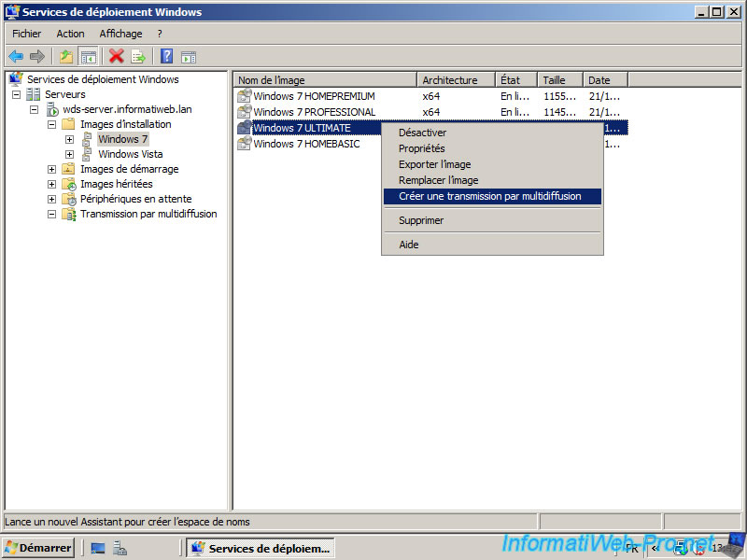
Task: Click the Back arrow in the toolbar
Action: coord(16,57)
